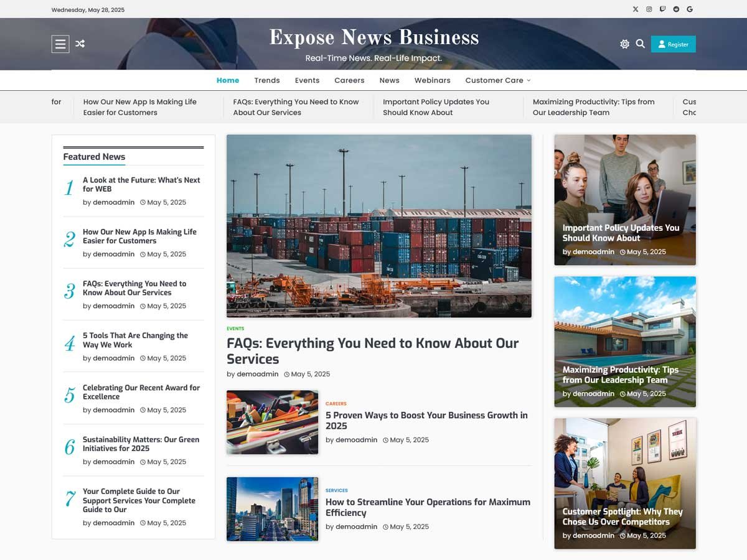The height and width of the screenshot is (560, 747).
Task: Click the Register button
Action: 674,44
